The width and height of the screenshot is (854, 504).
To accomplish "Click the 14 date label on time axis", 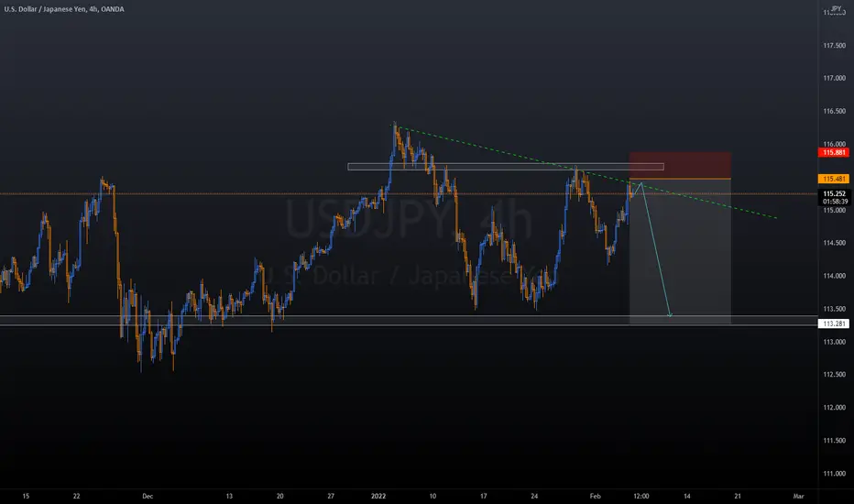I will pos(687,497).
